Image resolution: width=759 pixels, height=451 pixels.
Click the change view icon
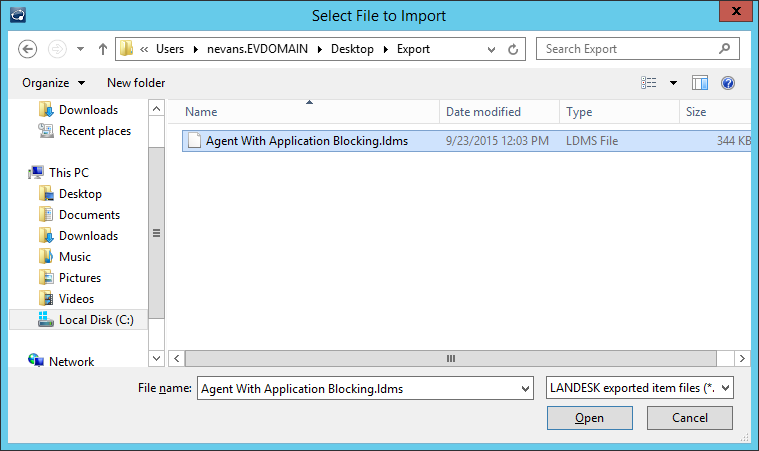649,83
